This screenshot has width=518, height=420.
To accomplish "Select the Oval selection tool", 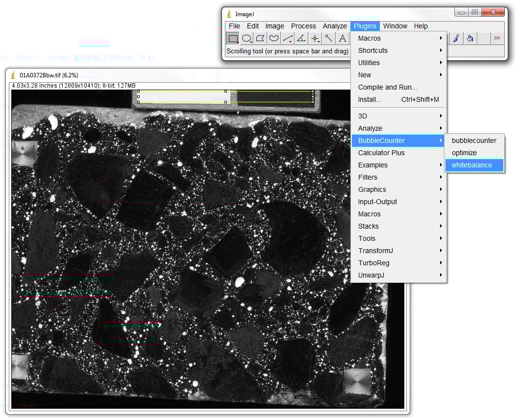I will (247, 39).
